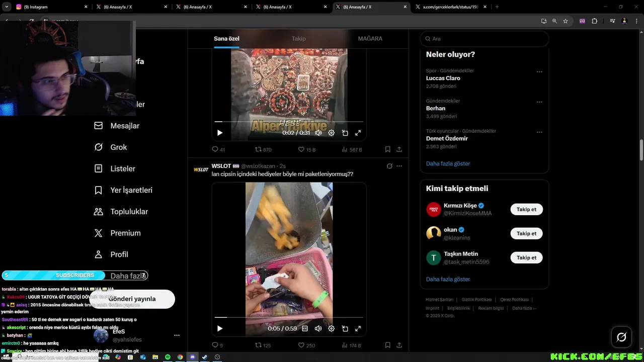Seek the 0:31 video progress bar

(289, 122)
